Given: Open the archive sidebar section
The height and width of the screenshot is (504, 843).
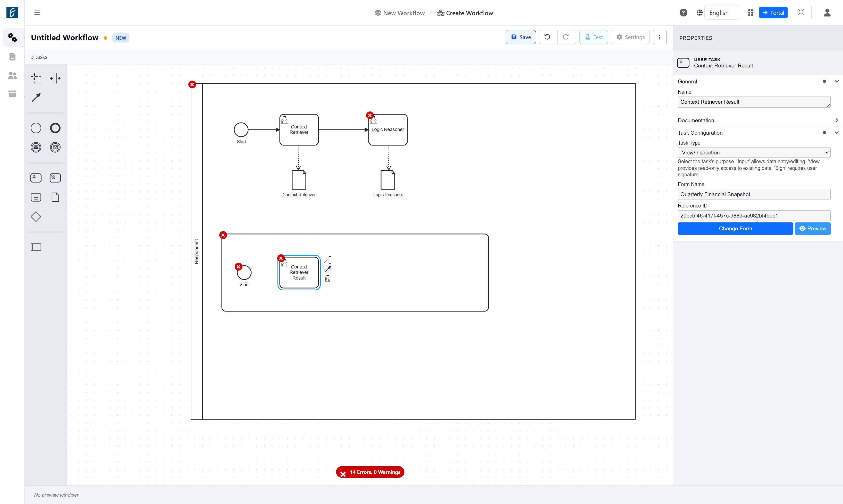Looking at the screenshot, I should (x=12, y=94).
